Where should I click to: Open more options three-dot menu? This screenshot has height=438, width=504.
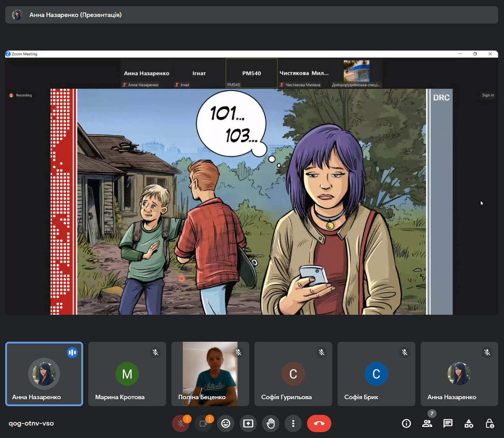pyautogui.click(x=293, y=423)
